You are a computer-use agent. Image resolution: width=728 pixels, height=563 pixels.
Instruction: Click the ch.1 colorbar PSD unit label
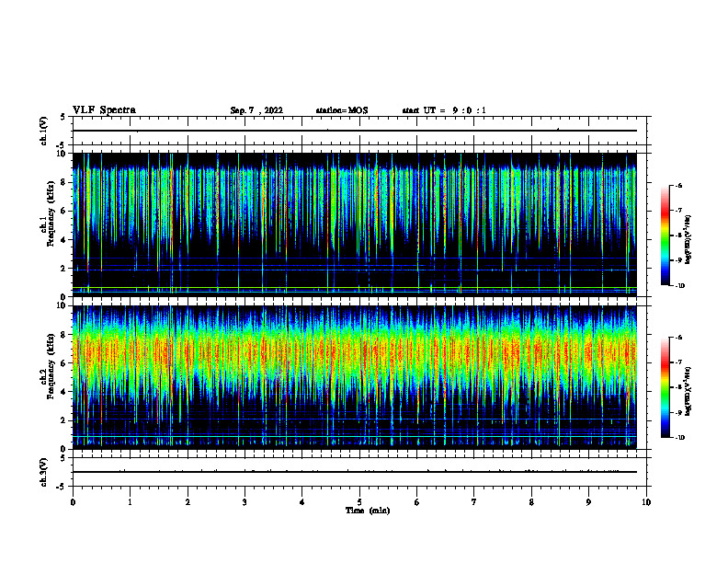pos(688,239)
